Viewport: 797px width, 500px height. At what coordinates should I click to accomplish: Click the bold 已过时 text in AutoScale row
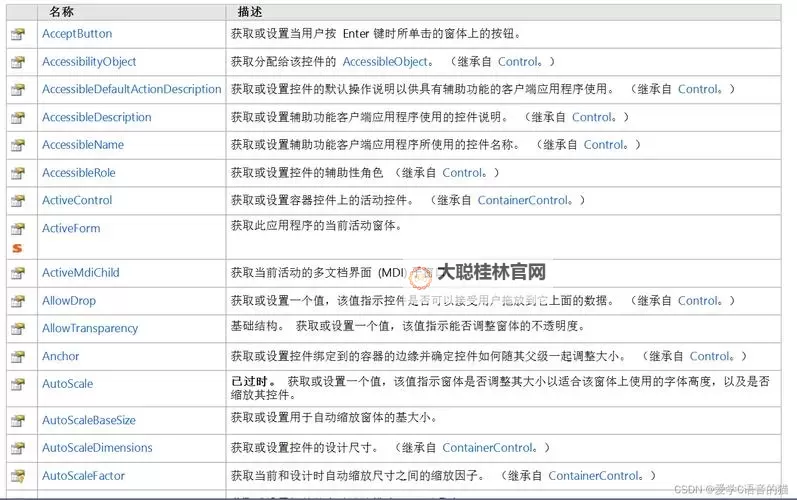point(249,381)
